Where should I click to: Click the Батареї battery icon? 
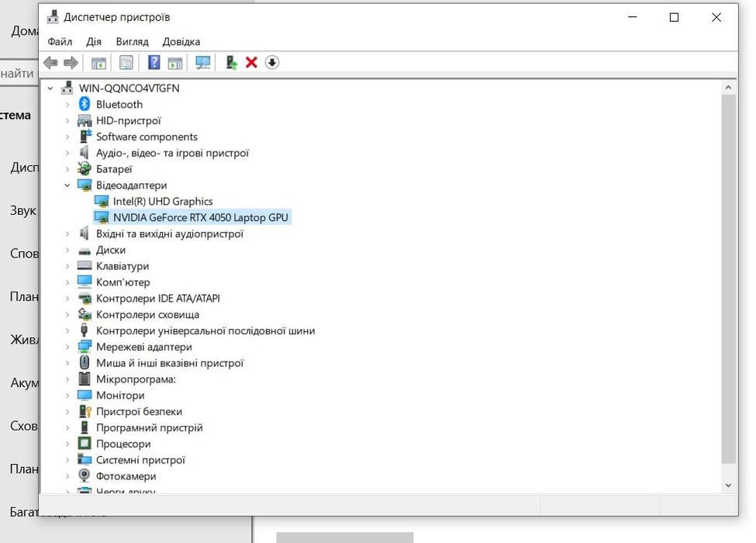click(85, 169)
